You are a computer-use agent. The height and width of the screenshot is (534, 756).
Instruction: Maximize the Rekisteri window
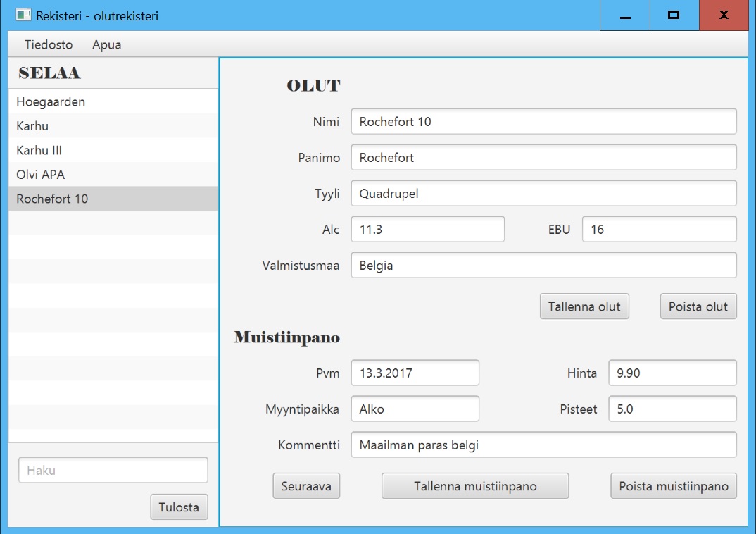(x=674, y=15)
